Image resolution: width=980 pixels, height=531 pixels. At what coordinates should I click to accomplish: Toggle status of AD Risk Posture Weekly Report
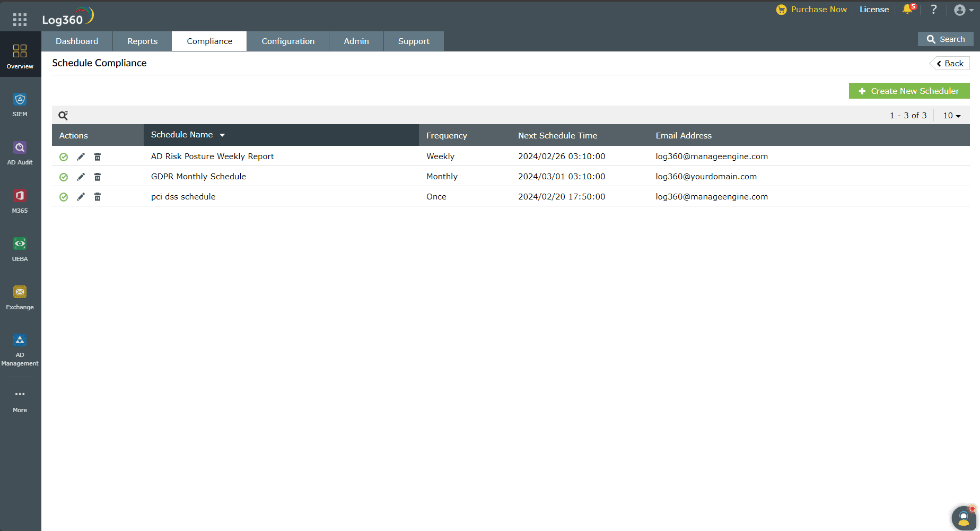pos(64,156)
